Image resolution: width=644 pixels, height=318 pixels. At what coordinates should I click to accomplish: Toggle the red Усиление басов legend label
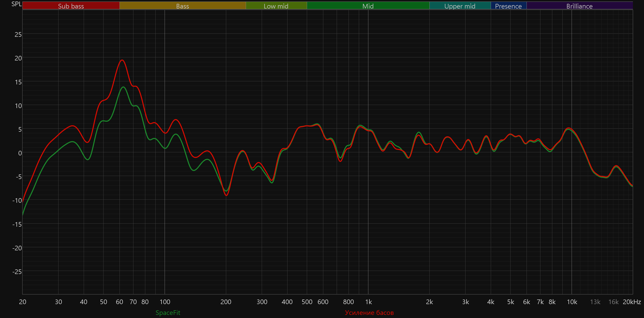tap(369, 313)
